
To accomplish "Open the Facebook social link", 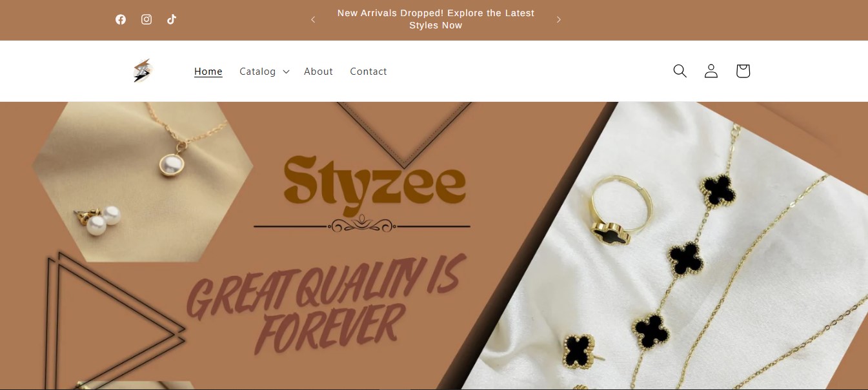I will point(121,19).
